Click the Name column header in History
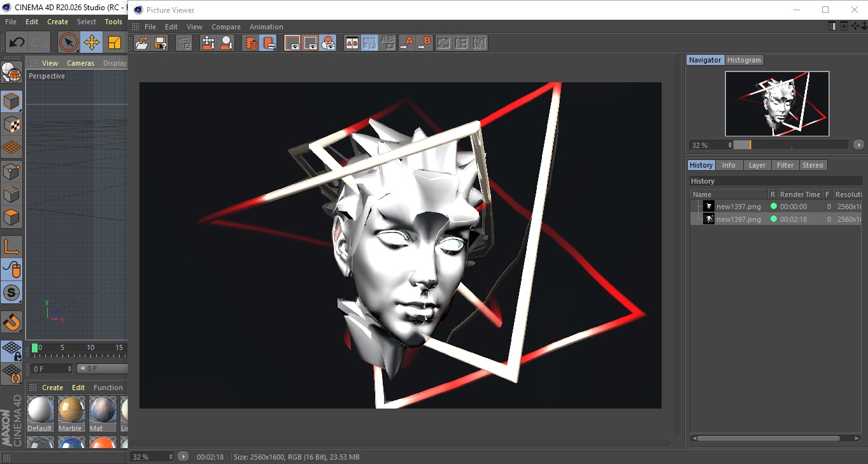 click(x=729, y=194)
